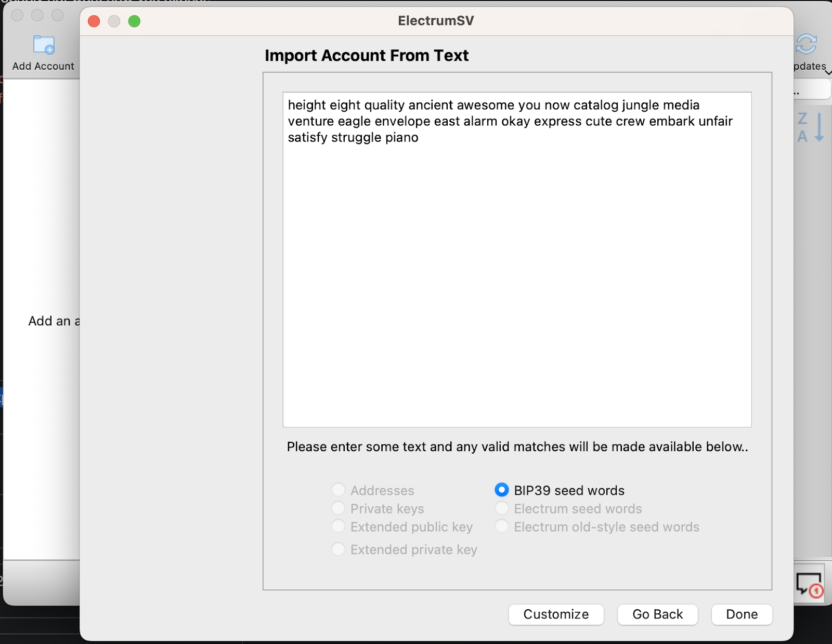Viewport: 832px width, 644px height.
Task: Click the Z-A sort order icon
Action: pyautogui.click(x=811, y=127)
